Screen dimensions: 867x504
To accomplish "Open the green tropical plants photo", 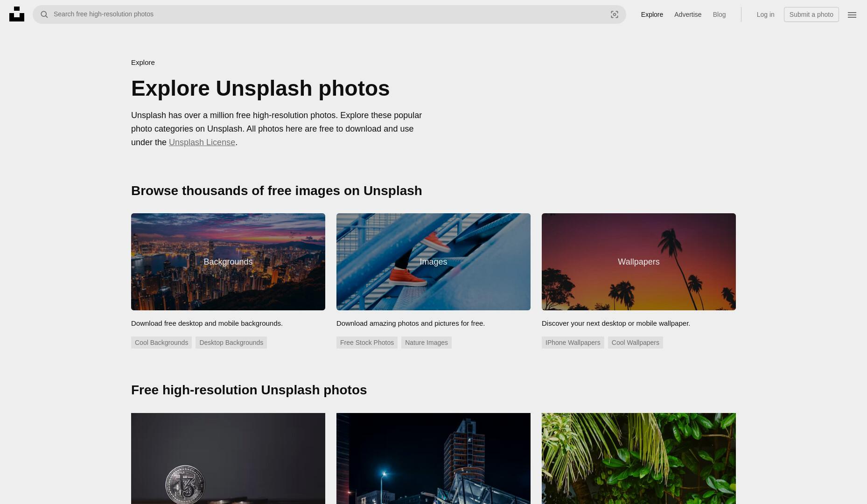I will [639, 458].
